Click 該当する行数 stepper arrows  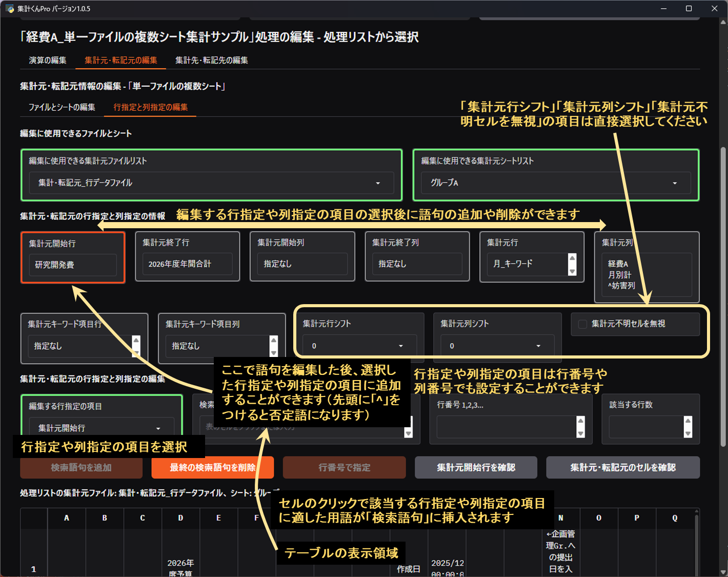click(x=688, y=427)
